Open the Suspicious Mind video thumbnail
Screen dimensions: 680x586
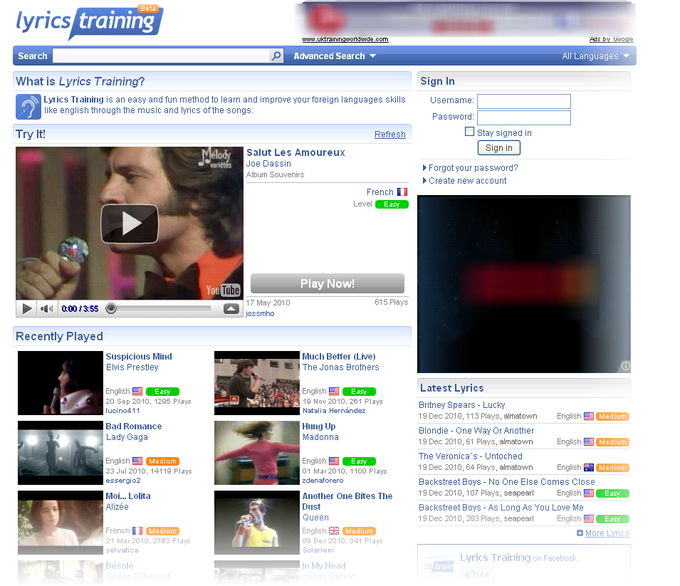60,383
